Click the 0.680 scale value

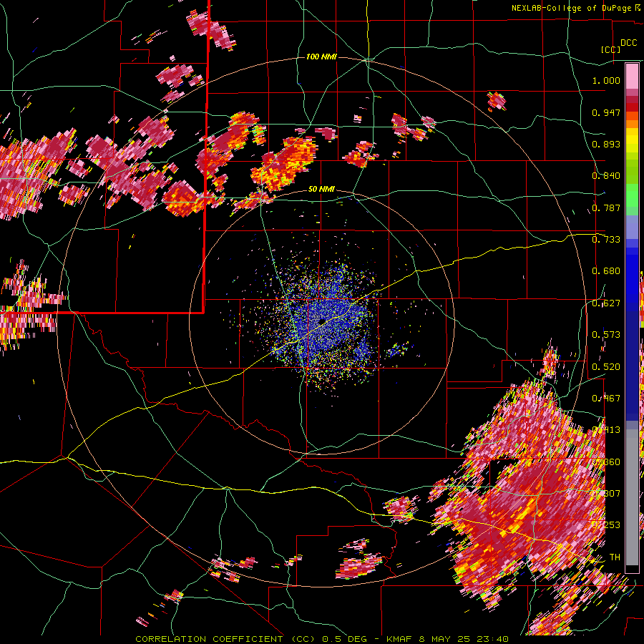606,271
